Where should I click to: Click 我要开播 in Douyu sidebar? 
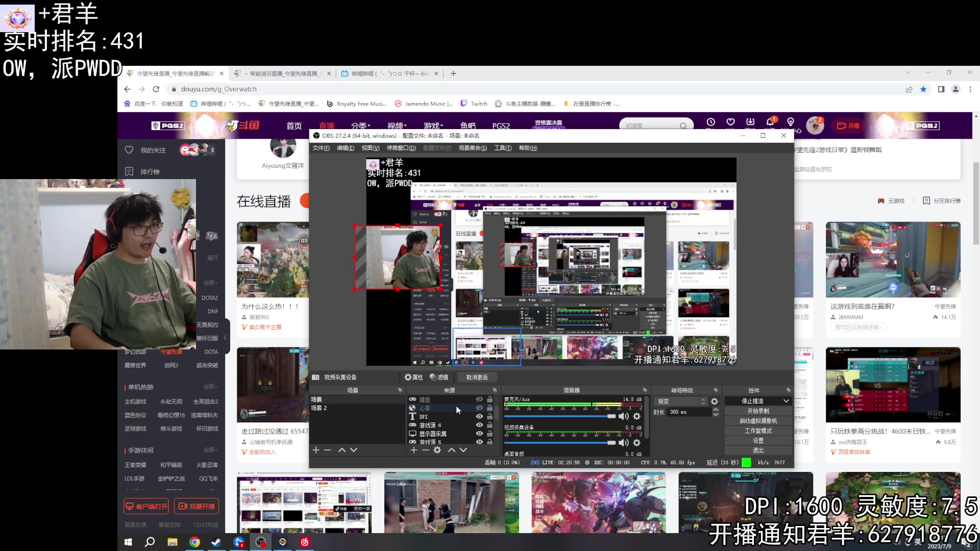click(197, 506)
